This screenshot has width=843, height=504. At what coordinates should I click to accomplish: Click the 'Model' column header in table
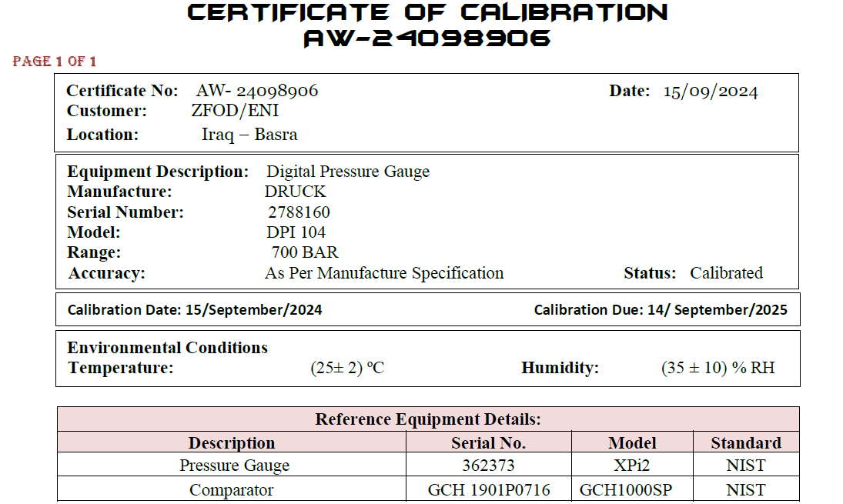click(x=632, y=442)
